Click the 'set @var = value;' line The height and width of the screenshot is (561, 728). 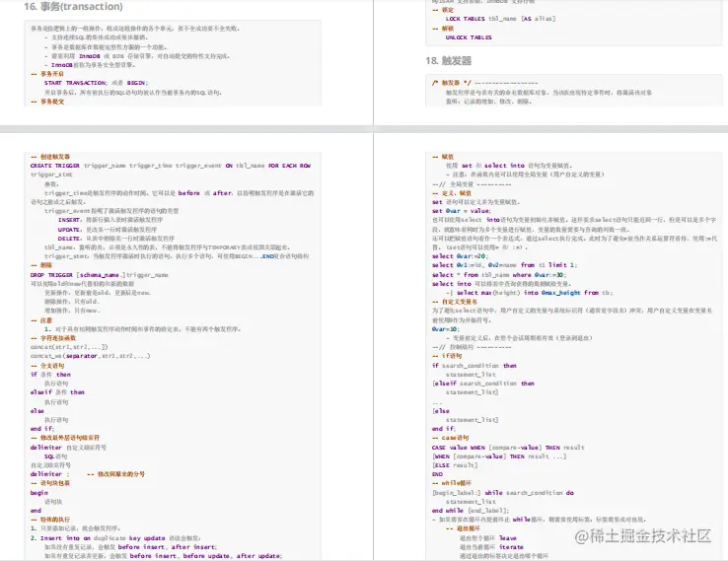tap(461, 211)
